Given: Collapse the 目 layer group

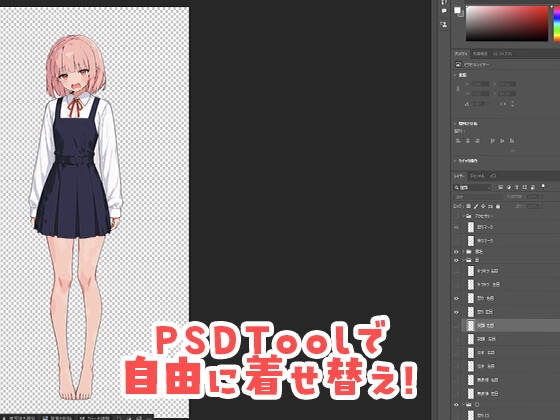Looking at the screenshot, I should click(464, 260).
